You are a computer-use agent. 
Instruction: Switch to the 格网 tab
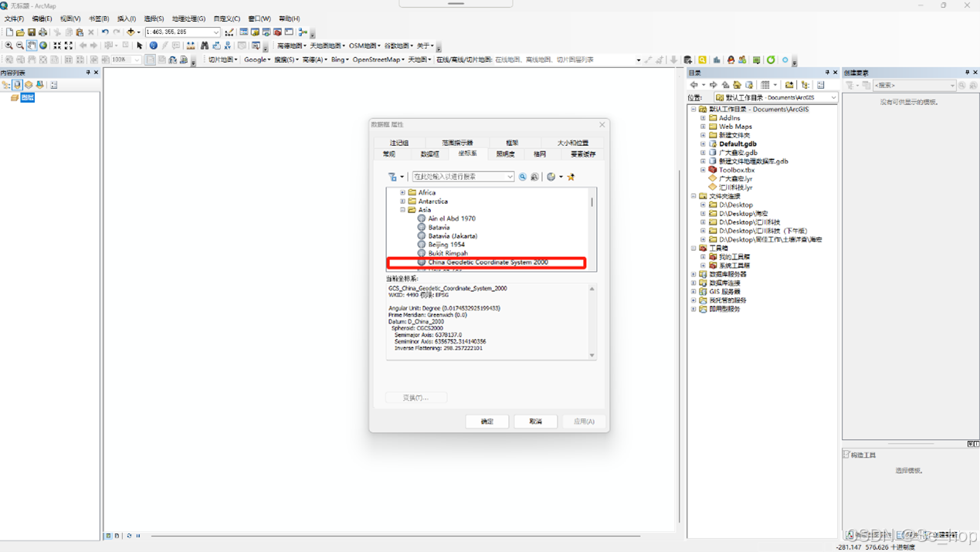click(540, 154)
